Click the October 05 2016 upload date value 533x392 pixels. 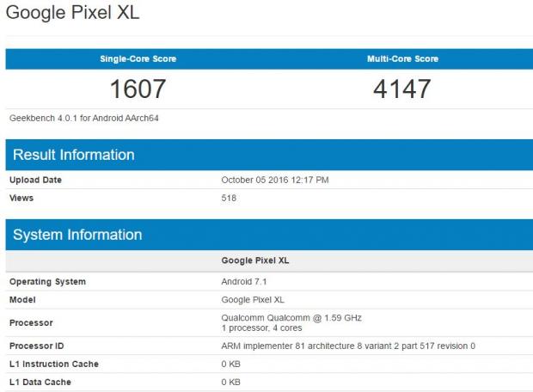pyautogui.click(x=275, y=180)
